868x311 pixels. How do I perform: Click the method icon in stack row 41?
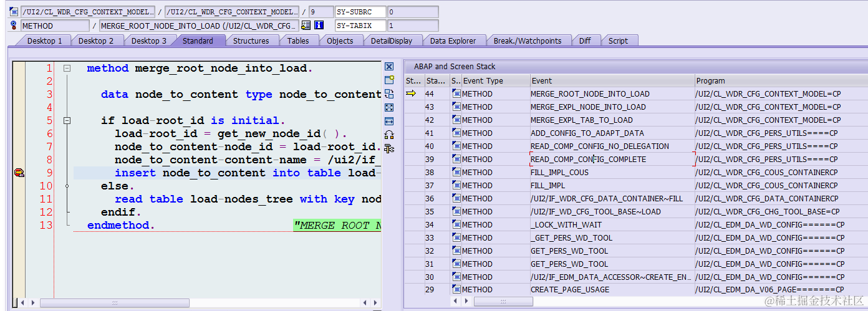(456, 133)
